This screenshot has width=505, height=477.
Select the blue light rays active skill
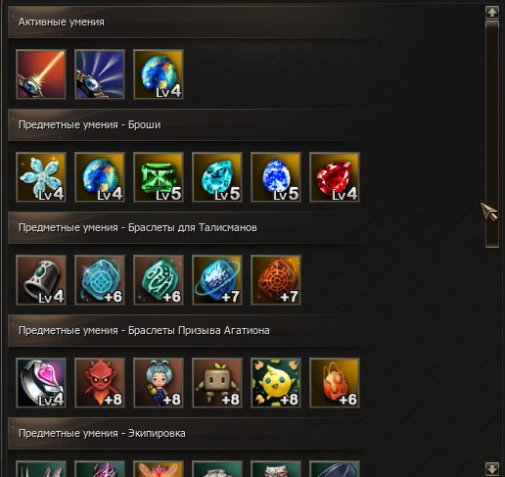coord(100,74)
